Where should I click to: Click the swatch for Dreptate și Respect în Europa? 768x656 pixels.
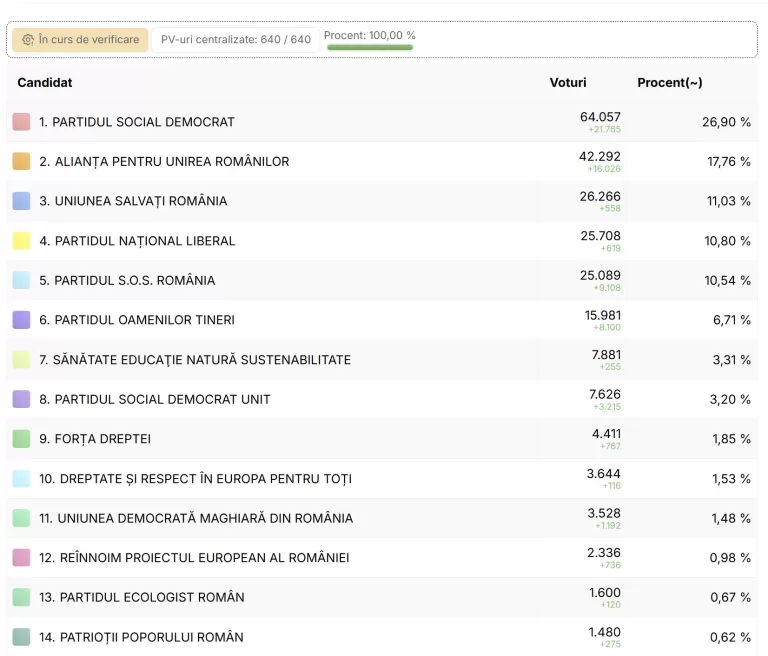(x=22, y=479)
